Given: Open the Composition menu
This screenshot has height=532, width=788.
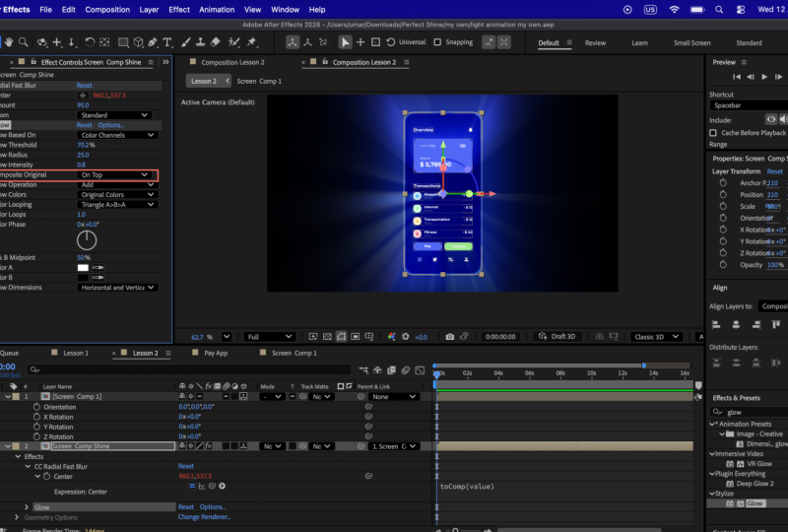Looking at the screenshot, I should (107, 10).
